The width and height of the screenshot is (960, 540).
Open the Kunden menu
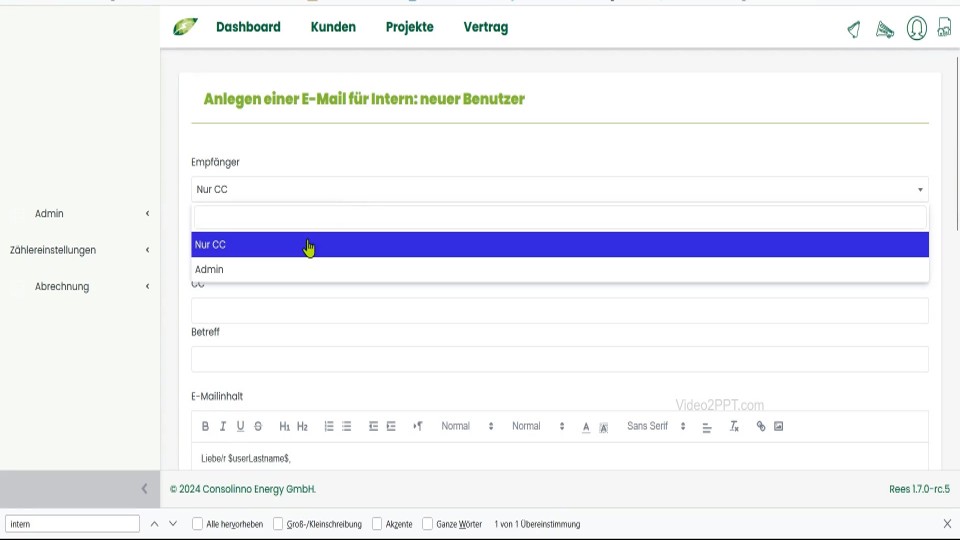333,27
